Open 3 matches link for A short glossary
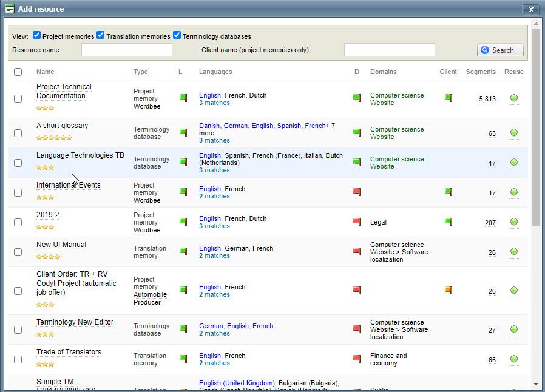Image resolution: width=545 pixels, height=392 pixels. 214,140
